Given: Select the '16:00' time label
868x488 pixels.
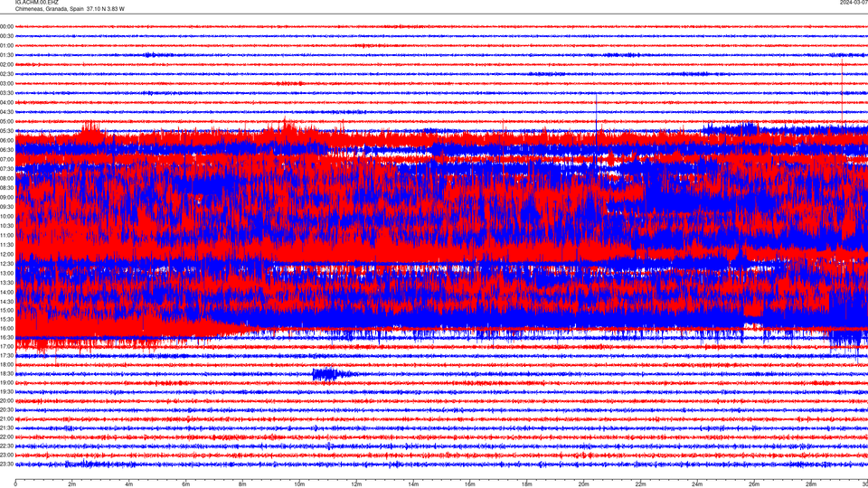Looking at the screenshot, I should coord(7,328).
